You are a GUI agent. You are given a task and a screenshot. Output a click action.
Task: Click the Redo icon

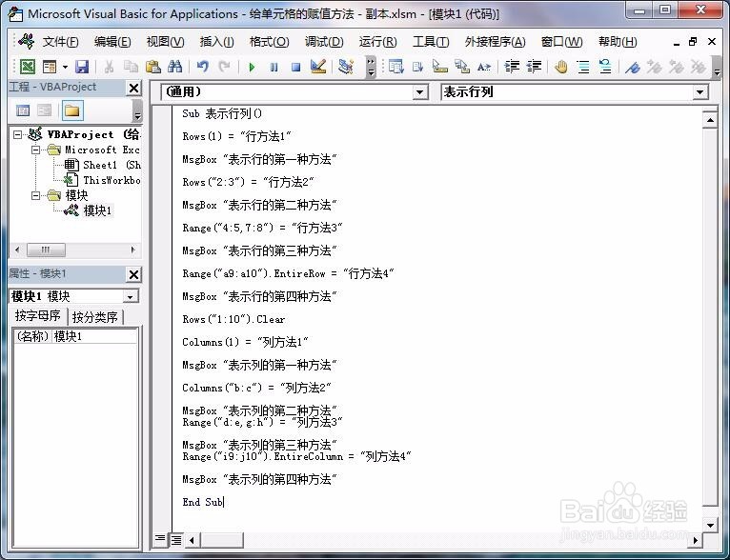tap(224, 67)
